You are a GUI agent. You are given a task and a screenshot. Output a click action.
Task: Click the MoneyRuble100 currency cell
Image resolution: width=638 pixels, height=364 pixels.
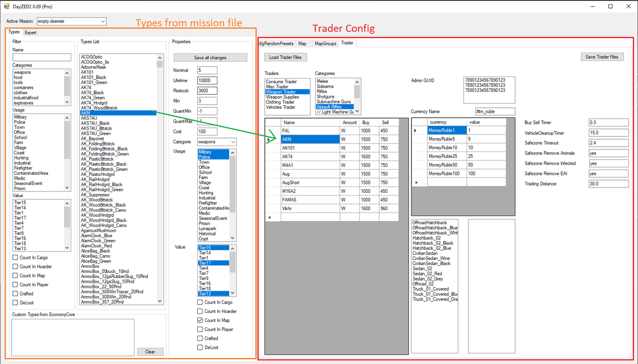click(447, 174)
